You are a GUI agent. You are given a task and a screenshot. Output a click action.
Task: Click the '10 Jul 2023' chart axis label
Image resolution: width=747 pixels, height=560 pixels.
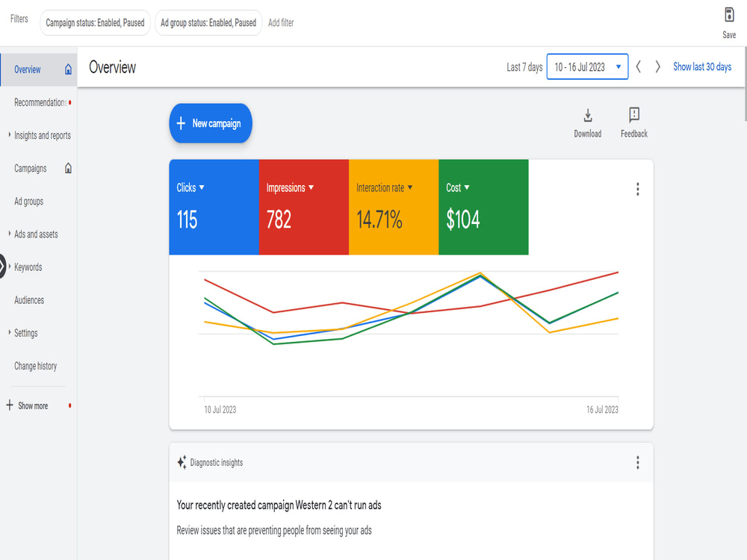(x=220, y=409)
